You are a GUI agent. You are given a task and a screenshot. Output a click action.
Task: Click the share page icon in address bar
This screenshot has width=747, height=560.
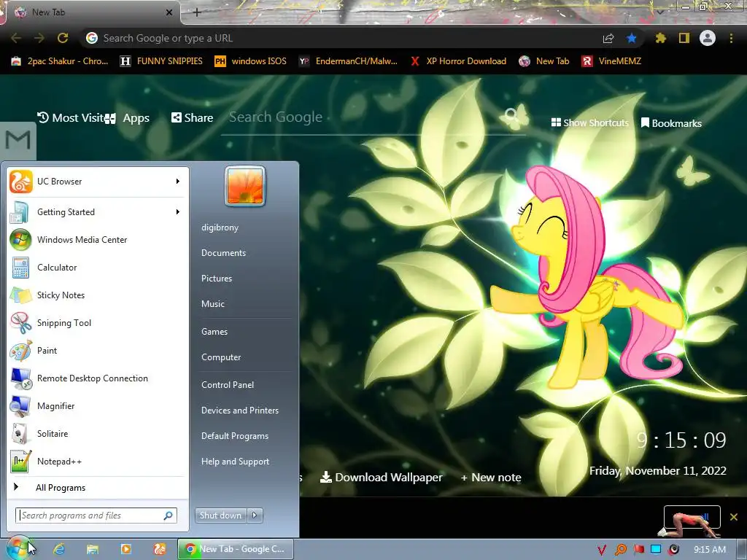(608, 38)
